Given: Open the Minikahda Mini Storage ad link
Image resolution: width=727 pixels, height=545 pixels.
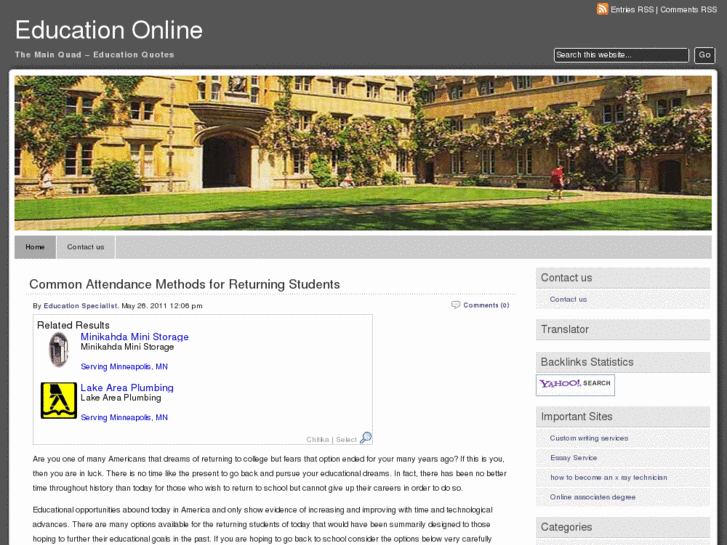Looking at the screenshot, I should pyautogui.click(x=134, y=337).
